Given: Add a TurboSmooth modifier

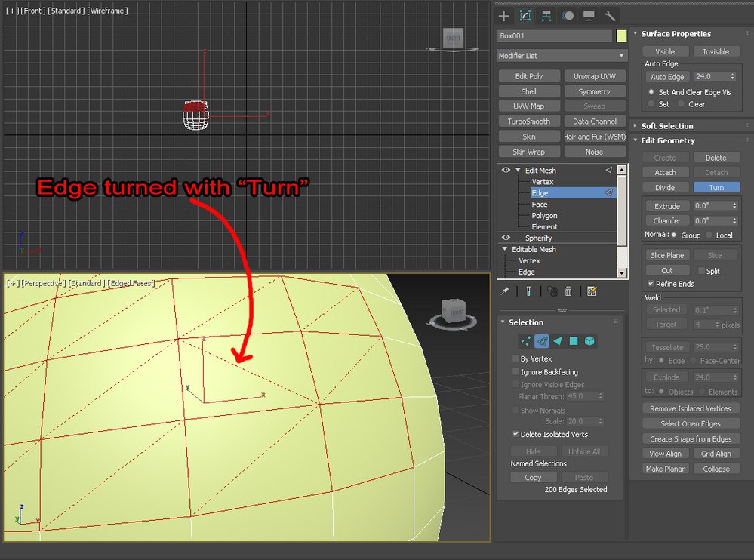Looking at the screenshot, I should tap(529, 122).
